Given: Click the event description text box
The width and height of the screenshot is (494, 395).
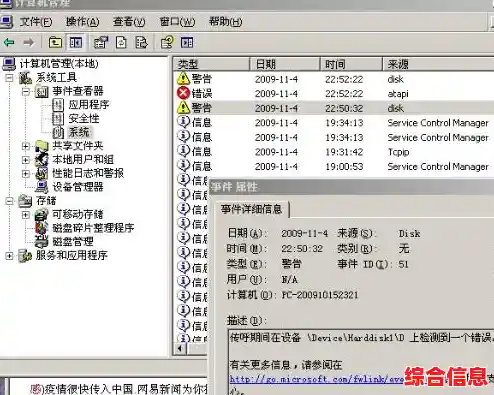Looking at the screenshot, I should [361, 362].
